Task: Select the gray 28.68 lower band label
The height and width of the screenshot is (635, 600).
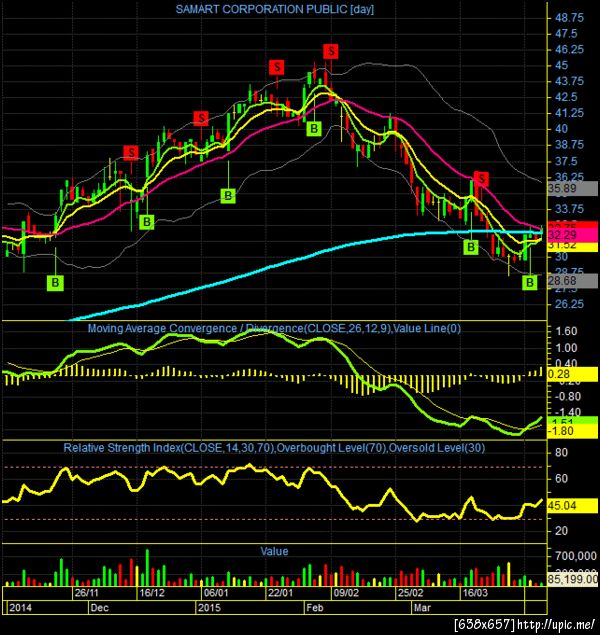Action: coord(573,281)
